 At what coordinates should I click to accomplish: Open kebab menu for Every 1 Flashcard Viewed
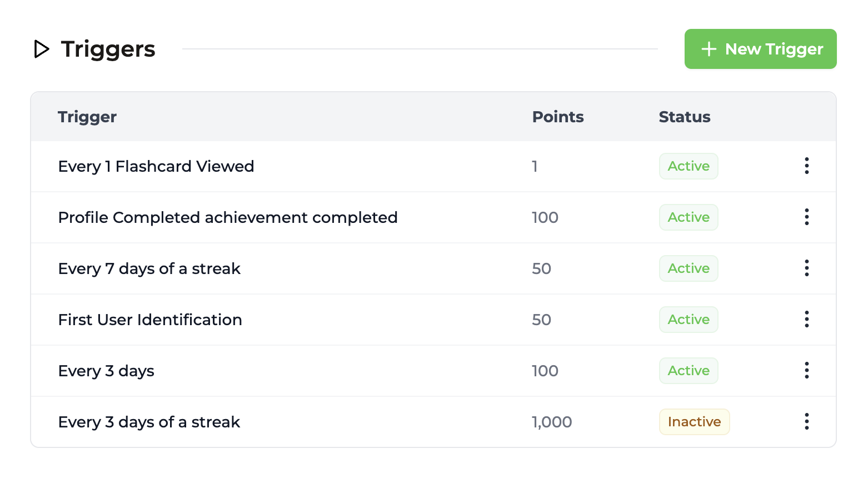[x=806, y=166]
